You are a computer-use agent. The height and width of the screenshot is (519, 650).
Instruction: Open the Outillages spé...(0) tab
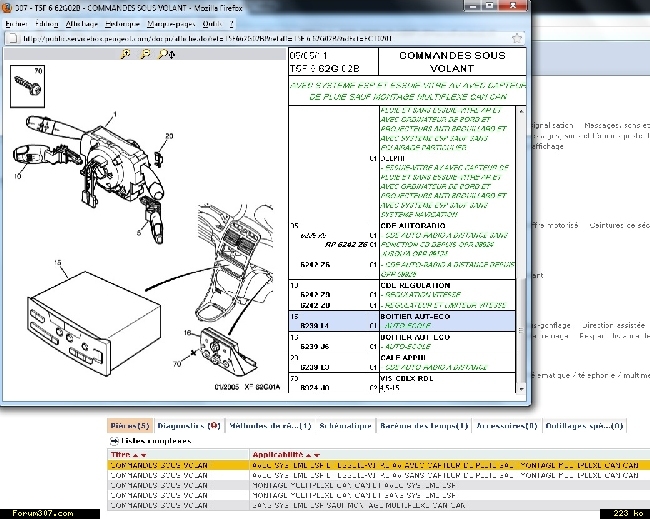pos(584,426)
